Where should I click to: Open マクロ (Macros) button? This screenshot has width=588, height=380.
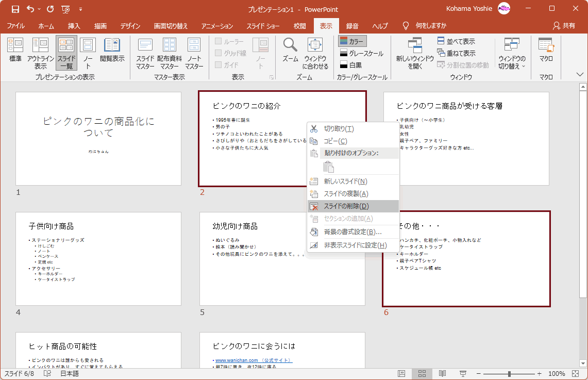546,50
